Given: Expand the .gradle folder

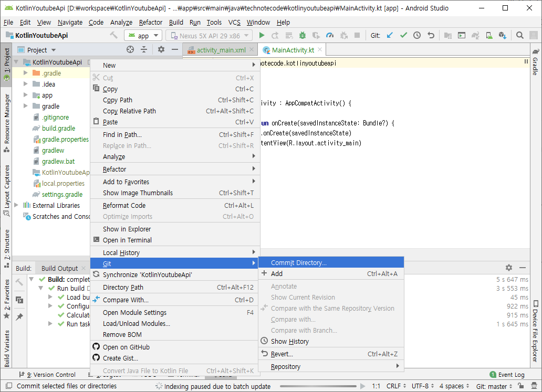Looking at the screenshot, I should [25, 73].
